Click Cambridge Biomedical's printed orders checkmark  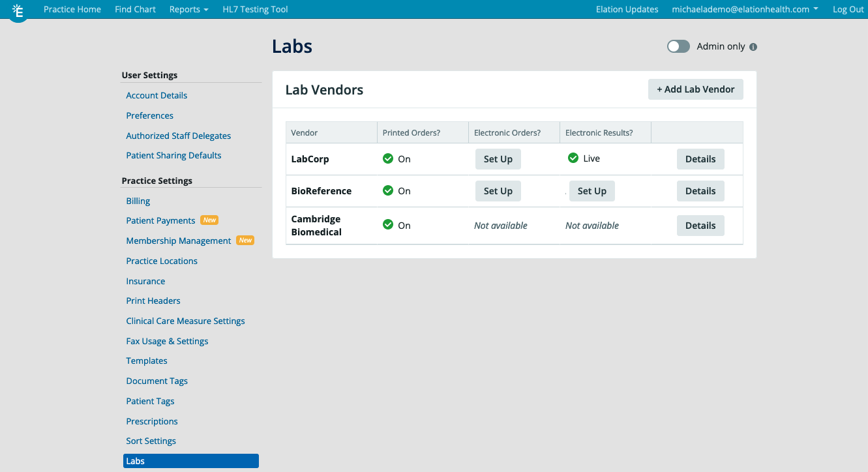click(x=387, y=225)
